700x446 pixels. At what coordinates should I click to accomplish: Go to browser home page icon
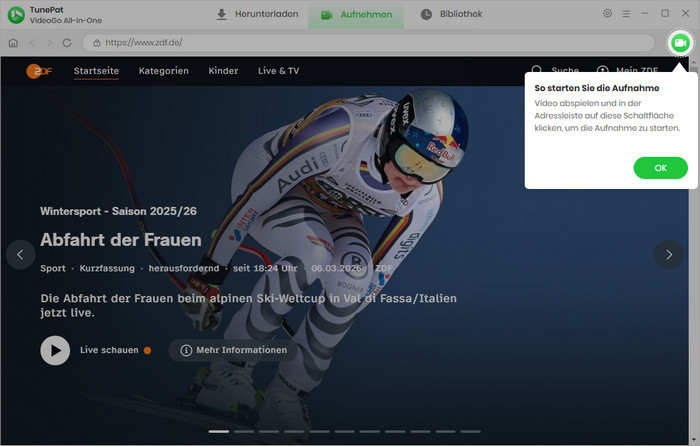pos(13,43)
